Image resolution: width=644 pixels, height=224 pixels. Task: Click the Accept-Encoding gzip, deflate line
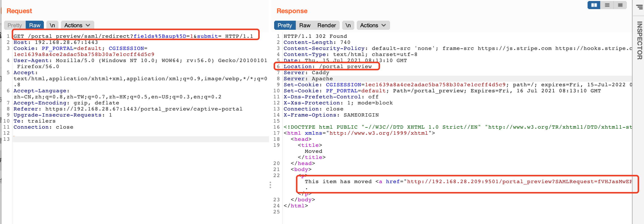click(66, 103)
